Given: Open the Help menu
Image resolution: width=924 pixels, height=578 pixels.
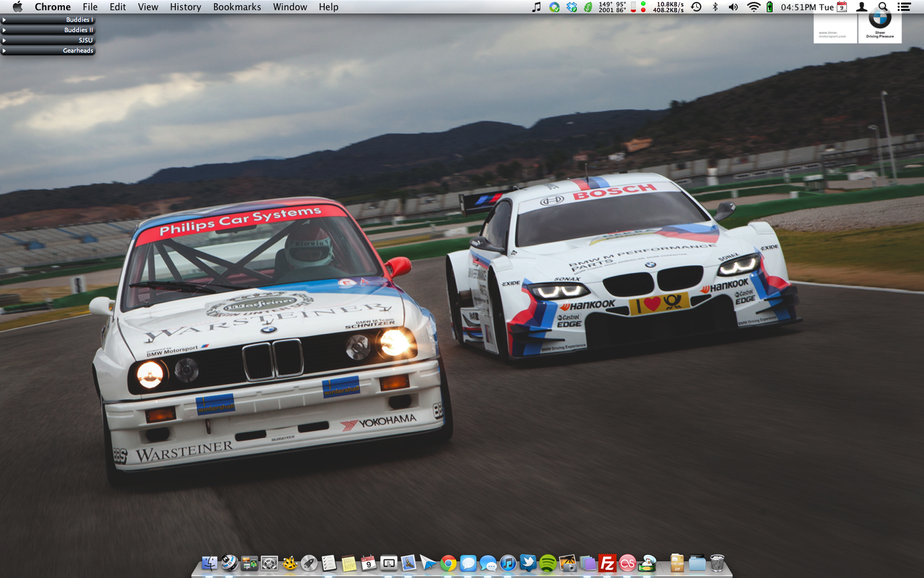Looking at the screenshot, I should (329, 7).
